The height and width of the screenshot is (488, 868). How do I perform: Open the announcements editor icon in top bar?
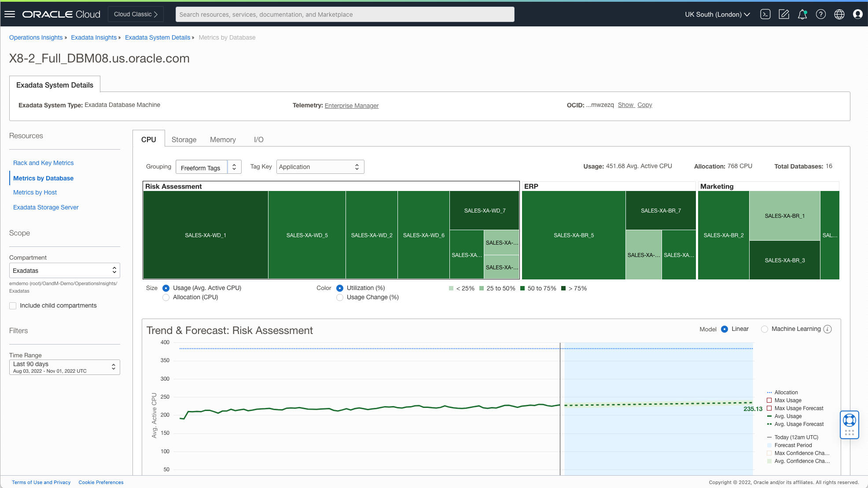pos(784,14)
